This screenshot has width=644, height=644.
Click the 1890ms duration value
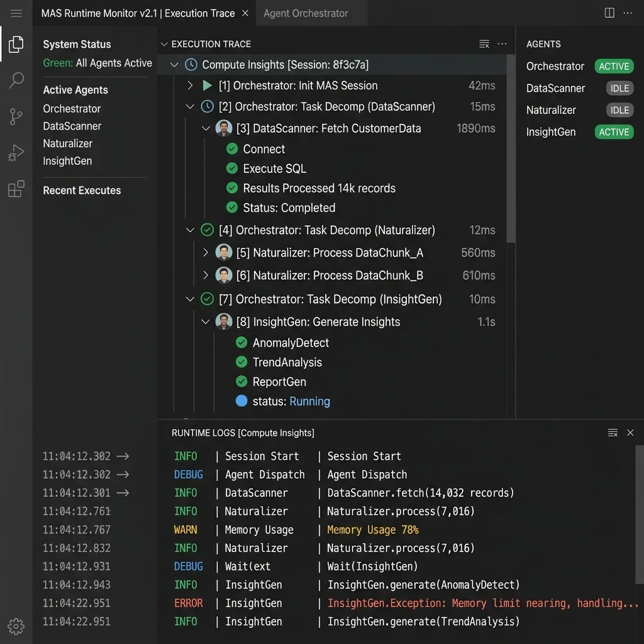click(x=476, y=128)
